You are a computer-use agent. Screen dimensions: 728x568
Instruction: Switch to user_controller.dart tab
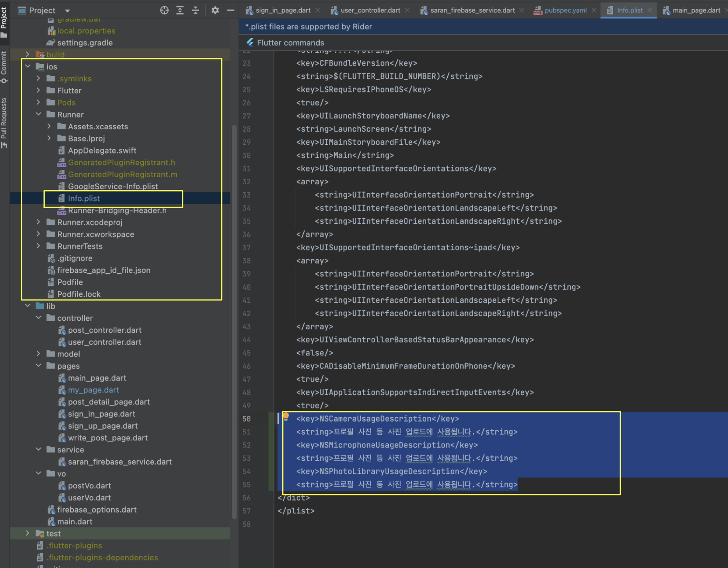tap(370, 10)
